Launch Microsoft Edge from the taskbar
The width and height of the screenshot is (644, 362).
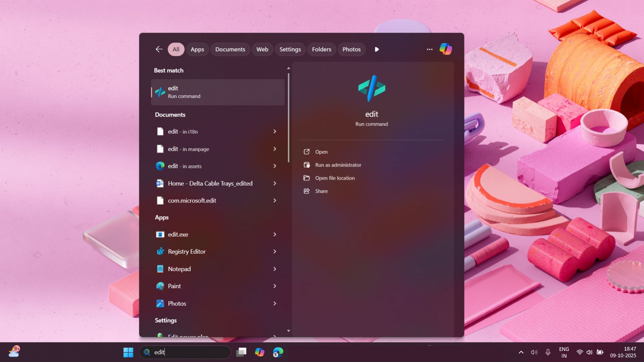[x=278, y=352]
